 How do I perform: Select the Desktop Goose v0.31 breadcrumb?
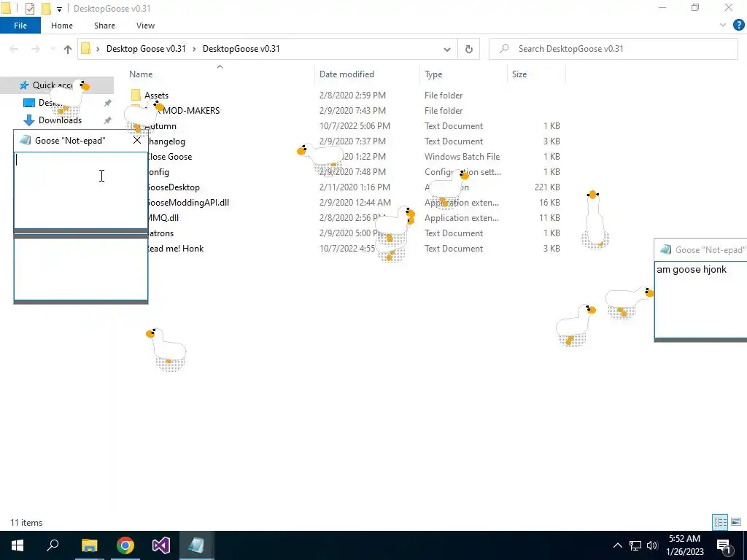click(x=146, y=49)
